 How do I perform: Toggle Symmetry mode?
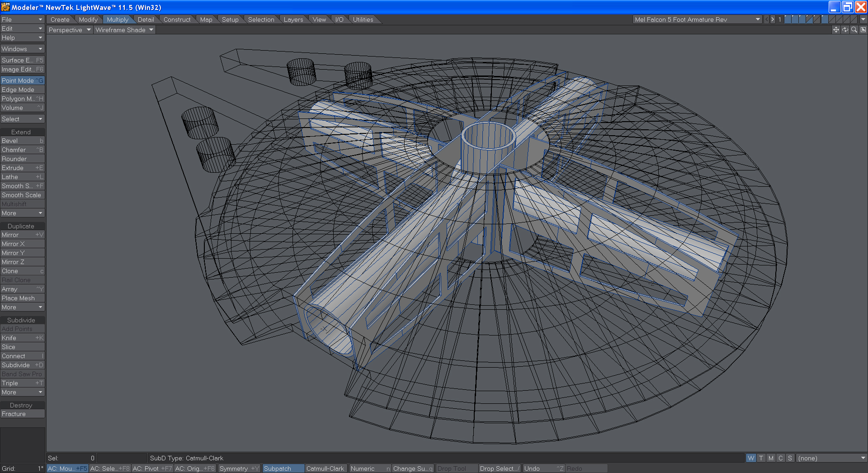point(239,468)
